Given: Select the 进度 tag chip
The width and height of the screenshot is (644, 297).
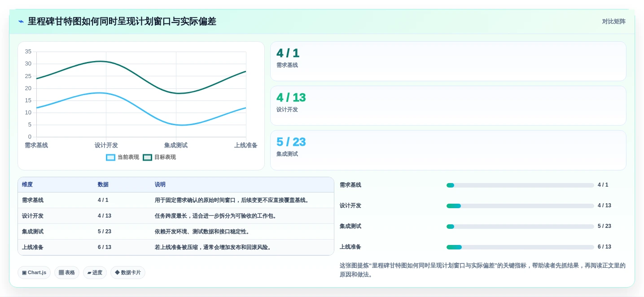Looking at the screenshot, I should pos(95,273).
